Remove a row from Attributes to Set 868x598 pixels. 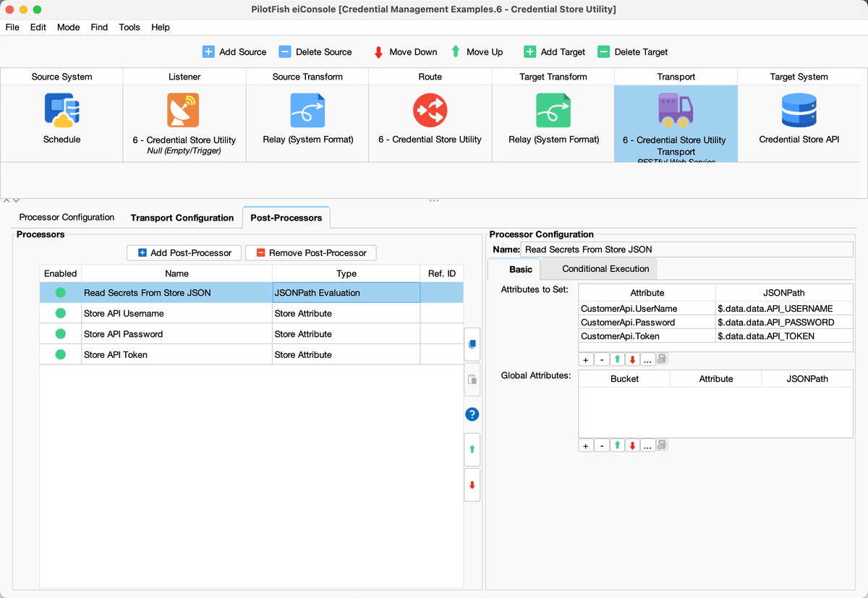point(601,359)
